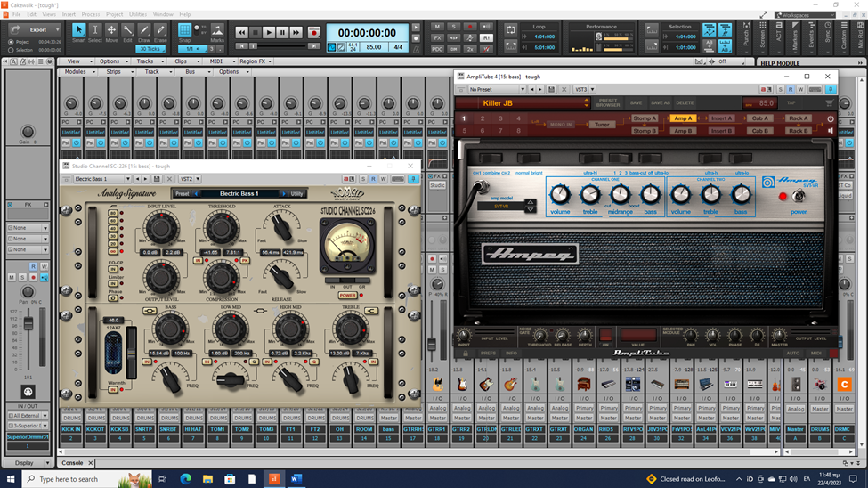Click the Record button in the transport
Image resolution: width=868 pixels, height=488 pixels.
(314, 33)
